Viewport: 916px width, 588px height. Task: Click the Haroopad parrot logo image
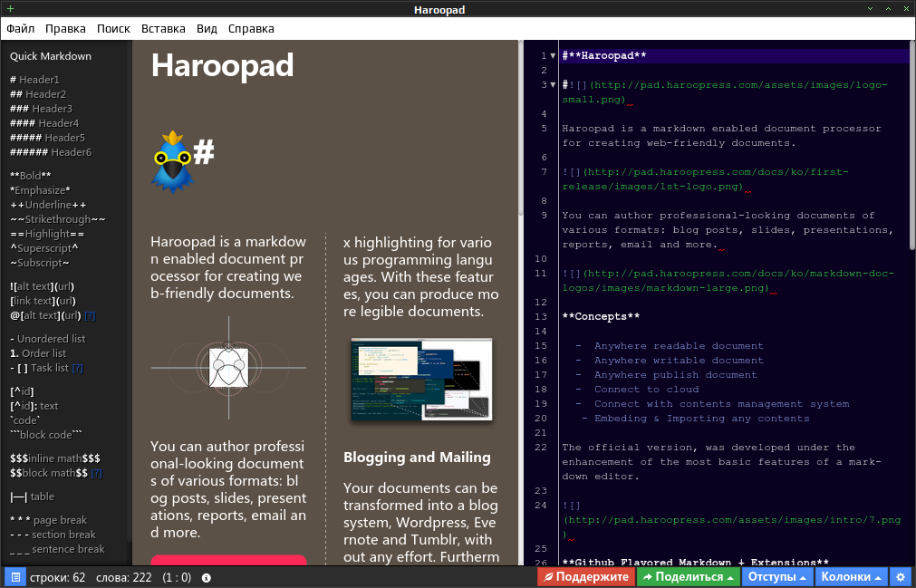[172, 162]
